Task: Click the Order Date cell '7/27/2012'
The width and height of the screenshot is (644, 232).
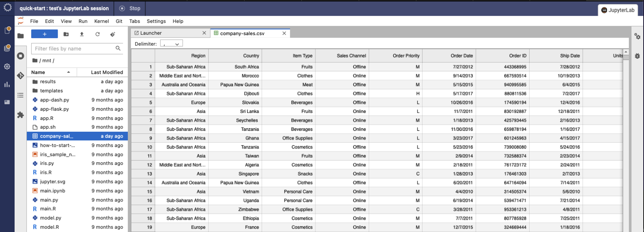Action: pyautogui.click(x=449, y=67)
